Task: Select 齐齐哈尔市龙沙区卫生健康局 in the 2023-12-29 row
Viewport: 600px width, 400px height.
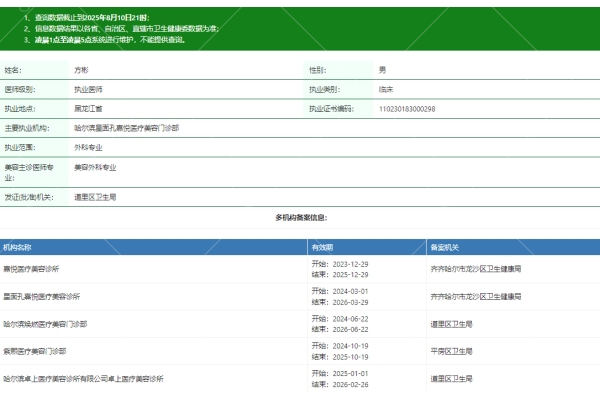Action: (x=476, y=269)
